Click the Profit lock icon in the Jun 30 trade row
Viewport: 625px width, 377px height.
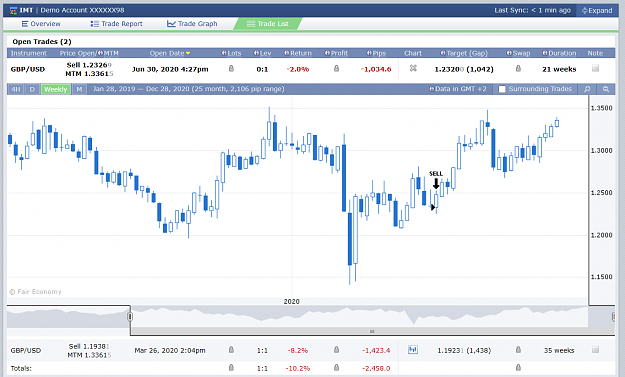336,69
